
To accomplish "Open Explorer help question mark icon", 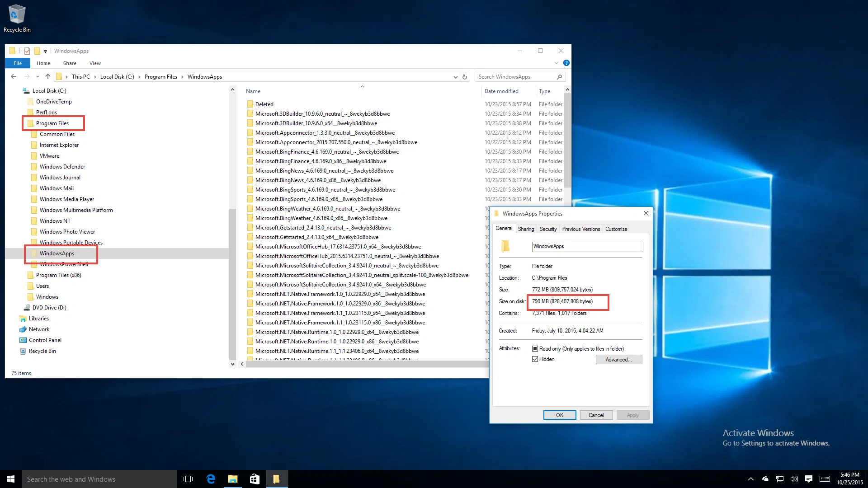I will tap(566, 63).
